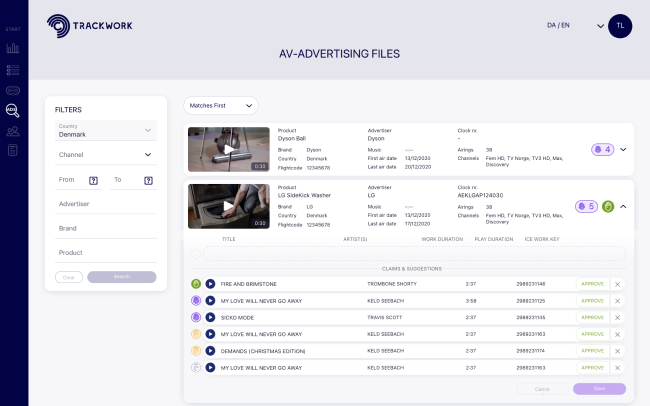Open the list view sidebar icon
Image resolution: width=650 pixels, height=406 pixels.
pyautogui.click(x=13, y=70)
